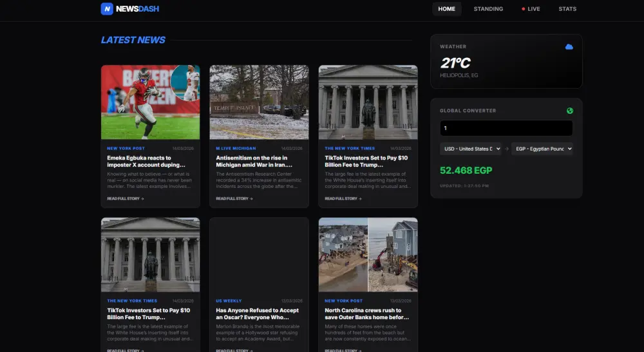This screenshot has height=352, width=644.
Task: Click the 'M LIVE MICHIGAN' source label
Action: click(x=236, y=149)
